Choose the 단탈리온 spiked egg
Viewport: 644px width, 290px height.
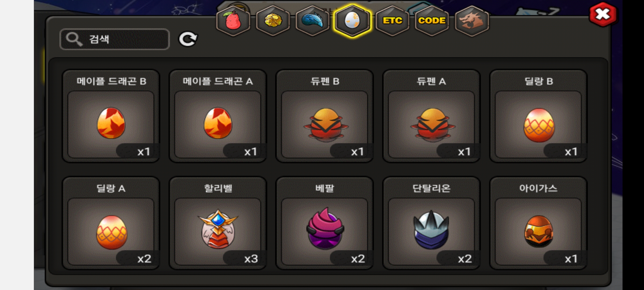pos(431,223)
